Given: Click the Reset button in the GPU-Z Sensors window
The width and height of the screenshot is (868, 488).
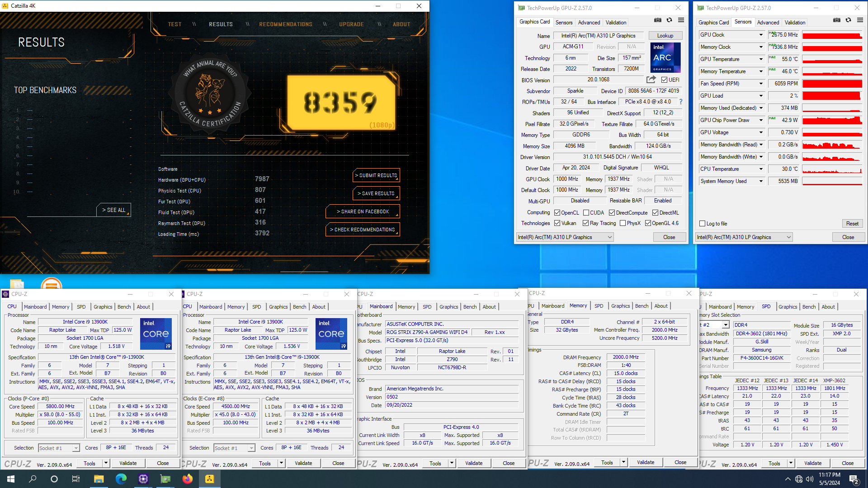Looking at the screenshot, I should 852,224.
